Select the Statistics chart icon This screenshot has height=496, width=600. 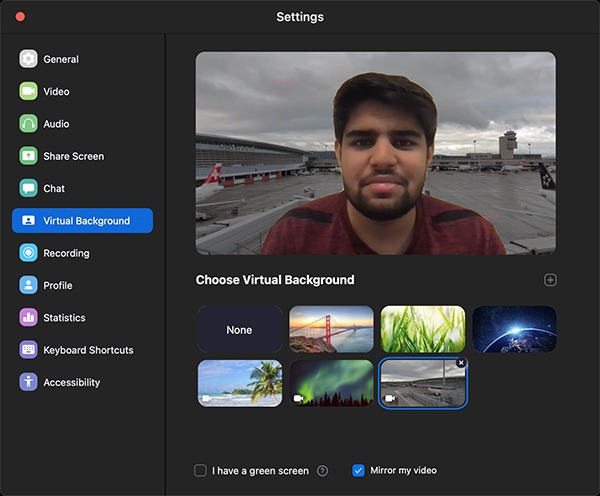tap(28, 318)
